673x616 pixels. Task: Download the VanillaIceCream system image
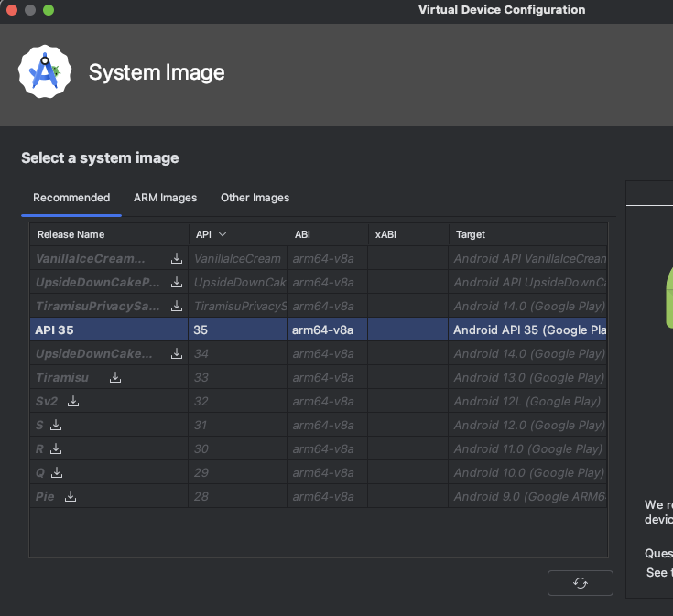point(177,258)
